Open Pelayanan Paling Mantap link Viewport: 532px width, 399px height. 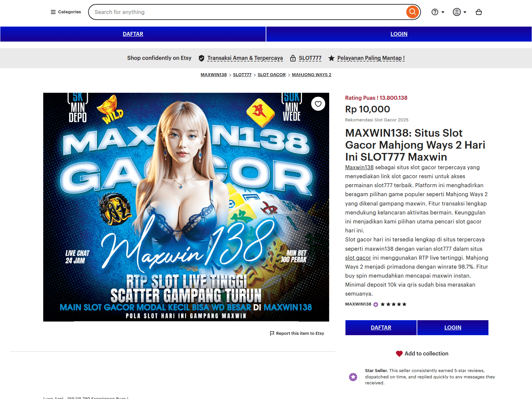pyautogui.click(x=371, y=58)
